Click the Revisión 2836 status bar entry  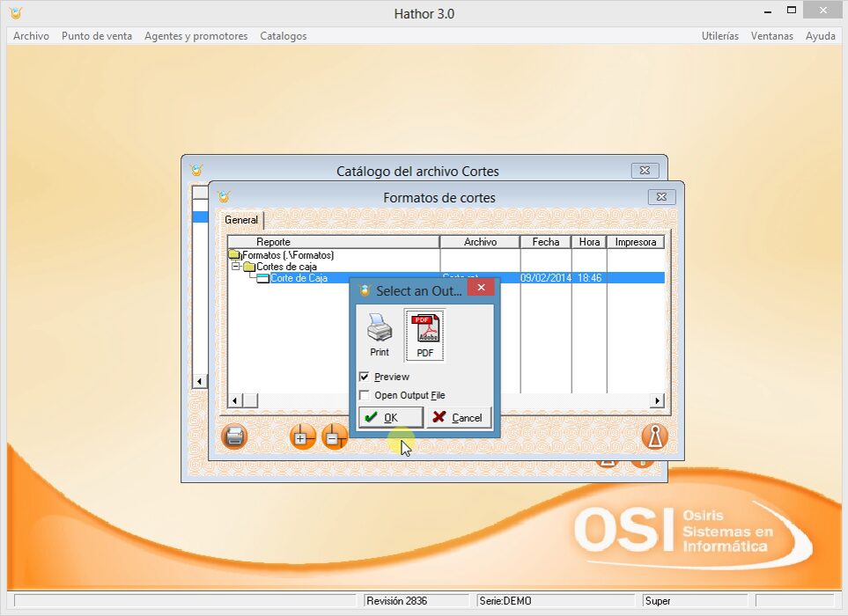416,600
